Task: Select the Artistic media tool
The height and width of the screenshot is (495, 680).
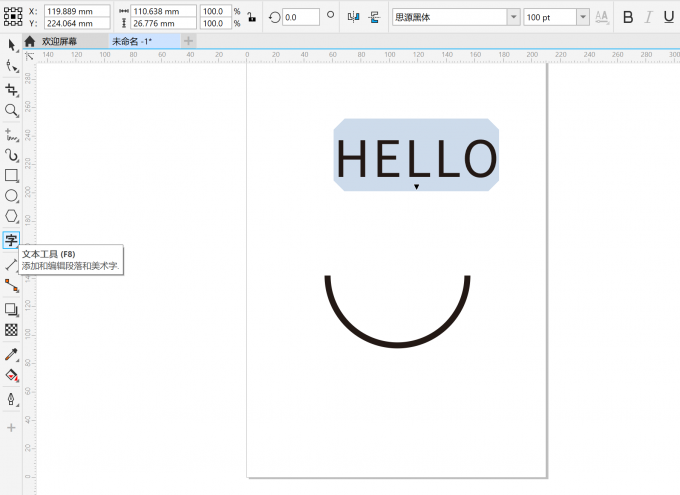Action: click(11, 155)
